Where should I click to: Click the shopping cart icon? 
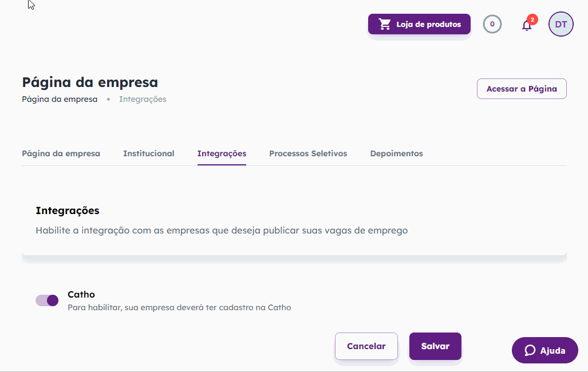[384, 24]
